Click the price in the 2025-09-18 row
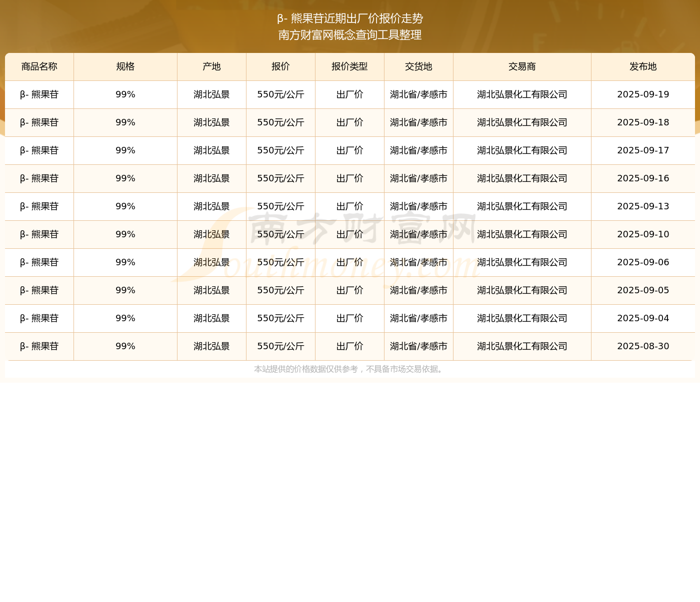 280,122
